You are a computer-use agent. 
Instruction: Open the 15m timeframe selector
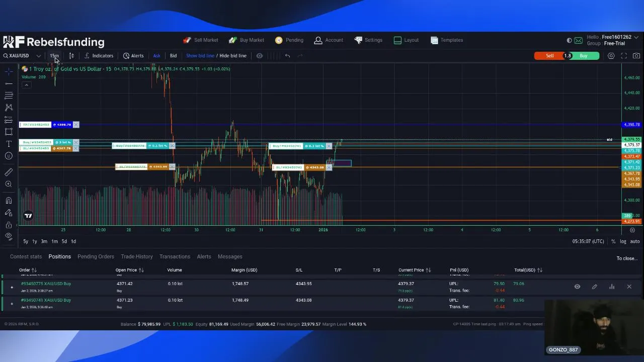(54, 56)
